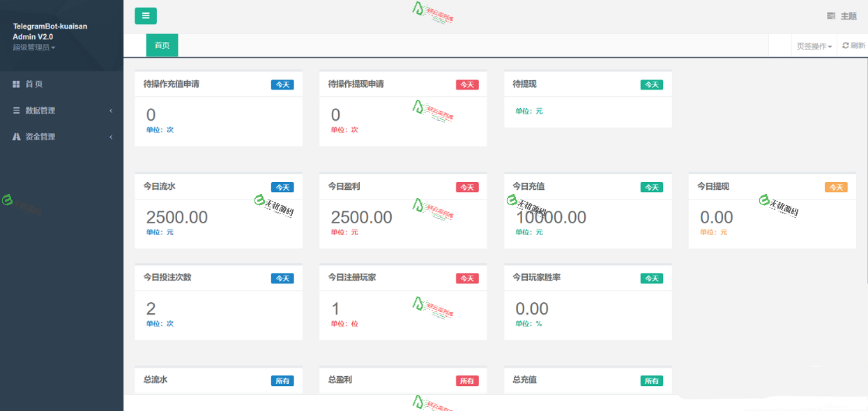
Task: Click the refresh icon next to 刷新
Action: tap(845, 45)
